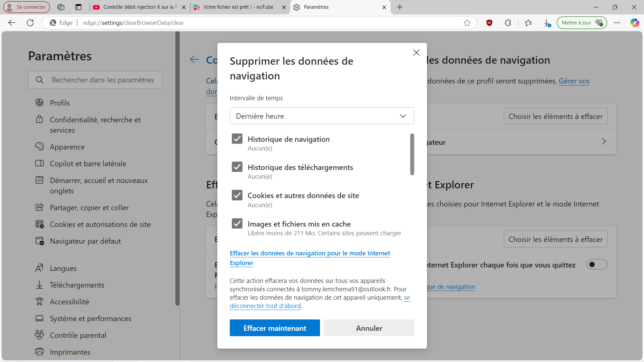Image resolution: width=644 pixels, height=362 pixels.
Task: Open the Dernière heure time range dropdown
Action: pyautogui.click(x=322, y=116)
